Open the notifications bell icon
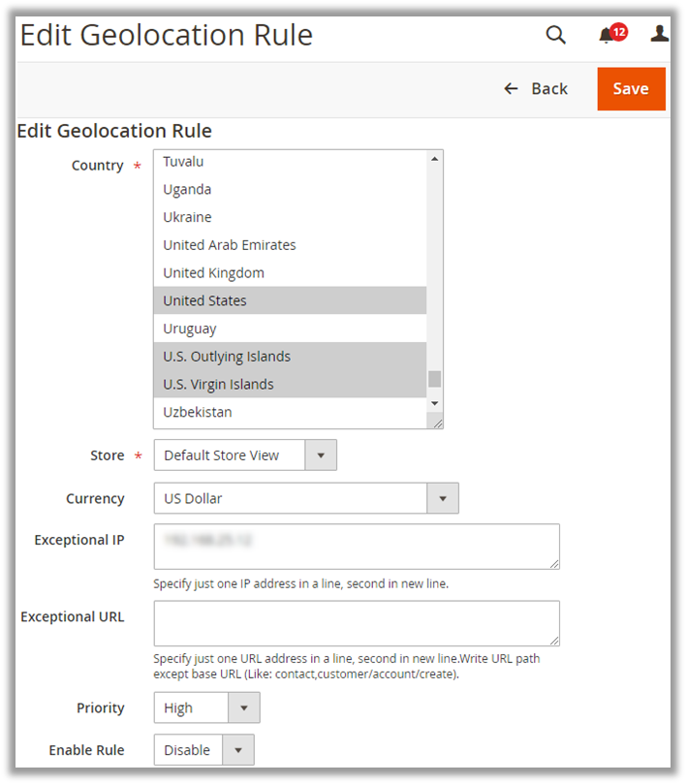Image resolution: width=687 pixels, height=784 pixels. tap(608, 35)
